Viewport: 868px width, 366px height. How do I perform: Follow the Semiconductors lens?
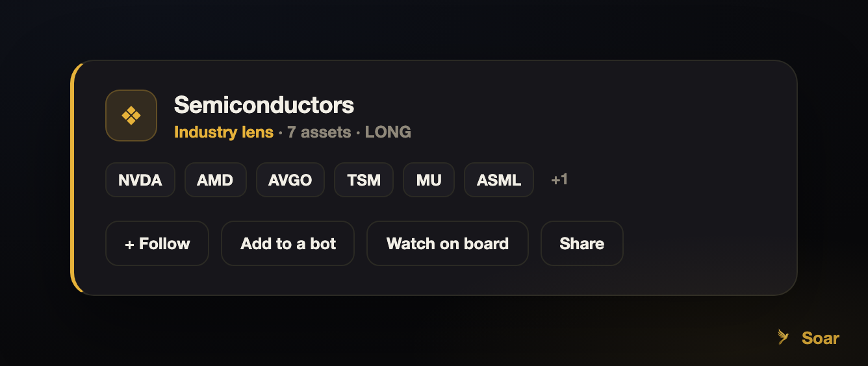[x=157, y=243]
